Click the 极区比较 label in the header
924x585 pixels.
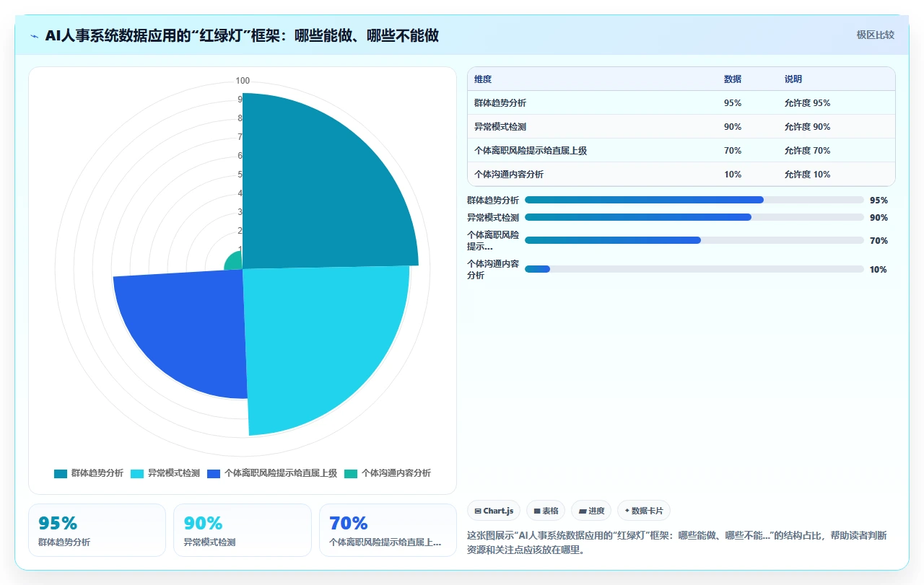coord(875,35)
